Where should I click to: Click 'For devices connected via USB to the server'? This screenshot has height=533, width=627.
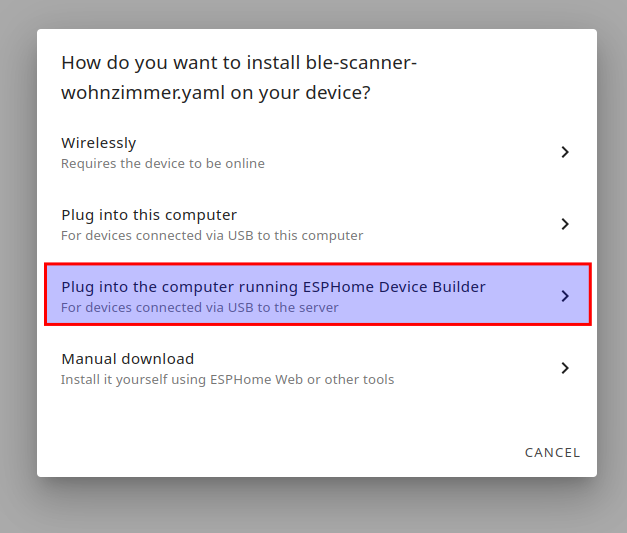[x=199, y=308]
